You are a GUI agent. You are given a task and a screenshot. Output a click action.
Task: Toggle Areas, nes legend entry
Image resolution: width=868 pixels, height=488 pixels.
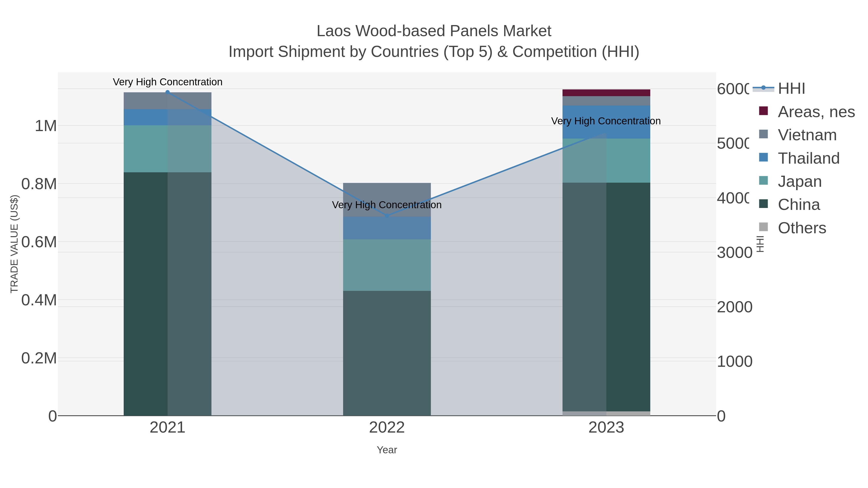coord(807,112)
